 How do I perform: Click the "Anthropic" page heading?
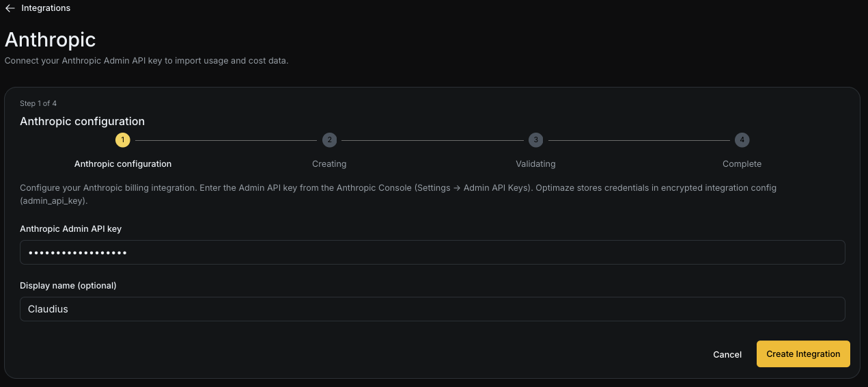tap(51, 40)
